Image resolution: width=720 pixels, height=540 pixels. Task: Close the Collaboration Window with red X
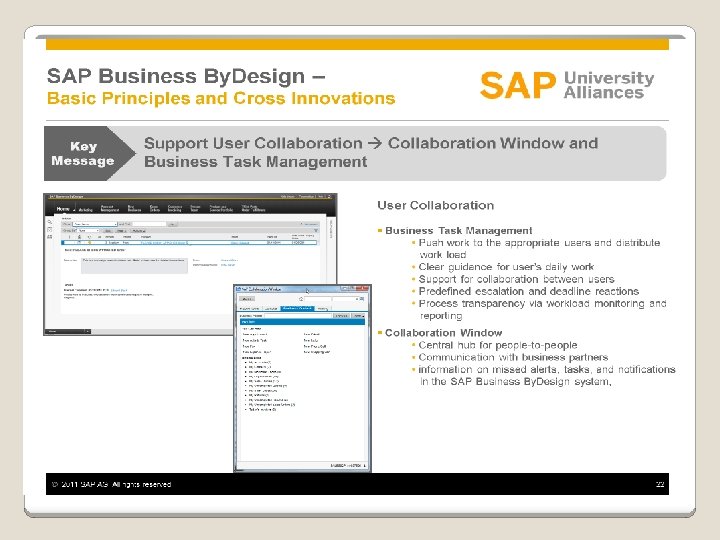coord(363,289)
